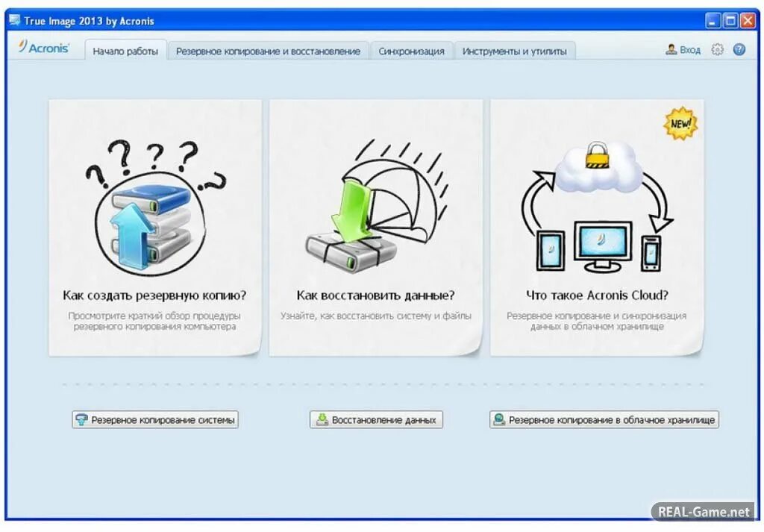This screenshot has height=532, width=764.
Task: Click Резервное копирование системы button
Action: [x=155, y=419]
